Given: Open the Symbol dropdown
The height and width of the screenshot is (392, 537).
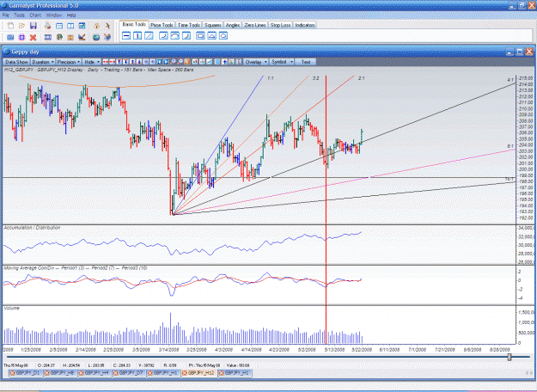Looking at the screenshot, I should coord(282,62).
